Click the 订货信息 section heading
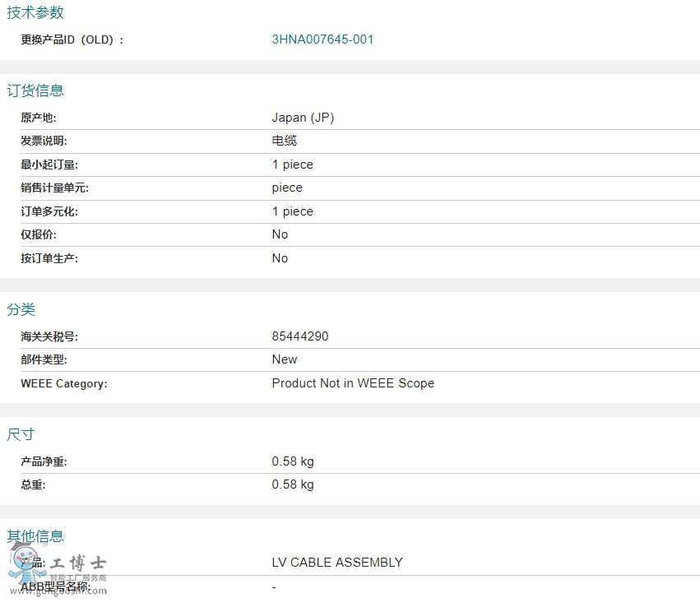 tap(35, 90)
